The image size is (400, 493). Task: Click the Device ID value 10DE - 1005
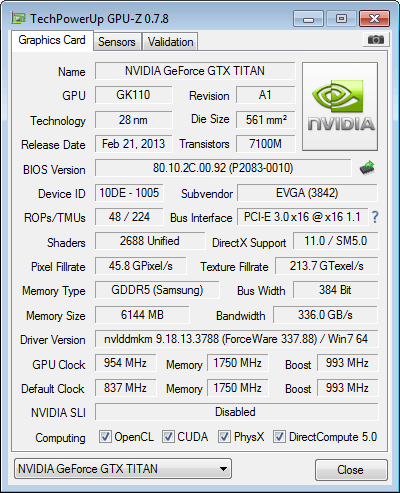pyautogui.click(x=129, y=193)
